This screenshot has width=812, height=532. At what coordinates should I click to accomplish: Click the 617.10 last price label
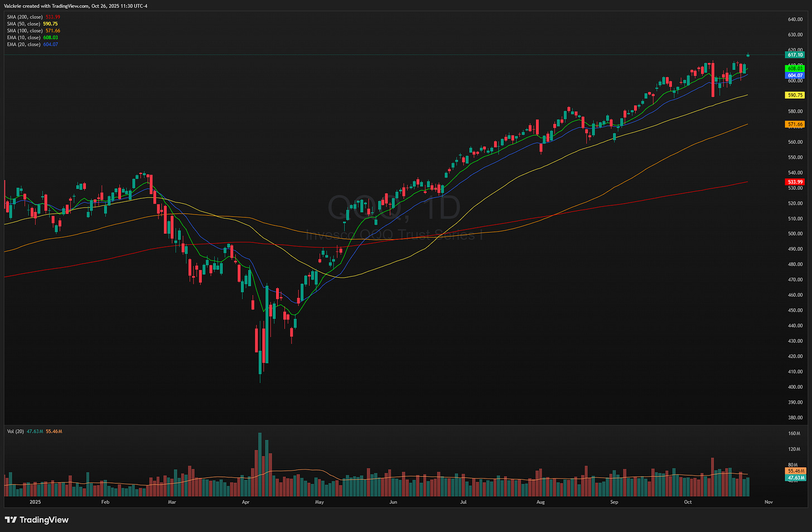click(x=795, y=55)
